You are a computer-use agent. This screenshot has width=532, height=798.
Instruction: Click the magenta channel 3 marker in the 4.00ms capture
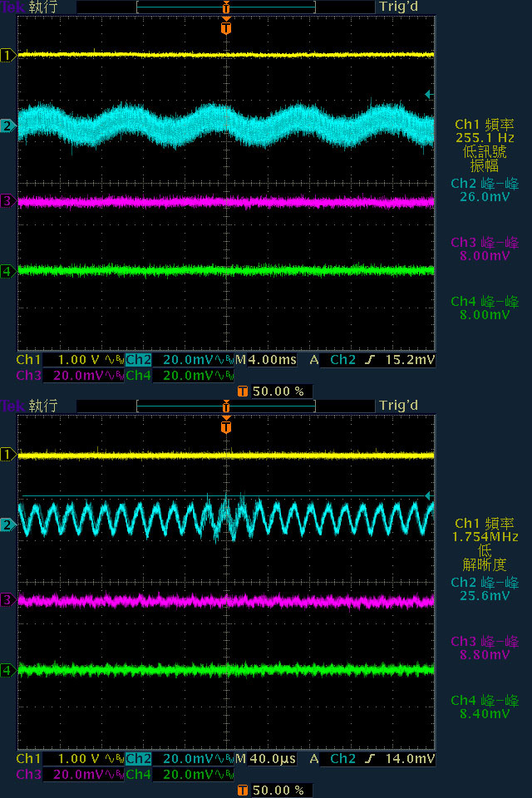[7, 201]
